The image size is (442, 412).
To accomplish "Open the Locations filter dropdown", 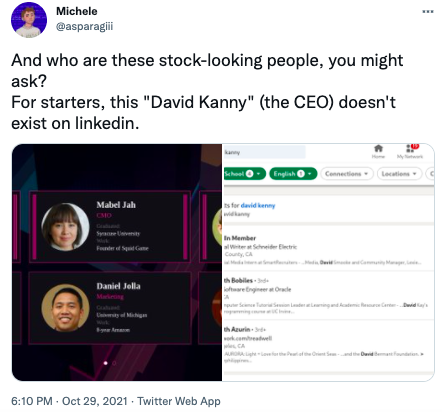I will 399,174.
